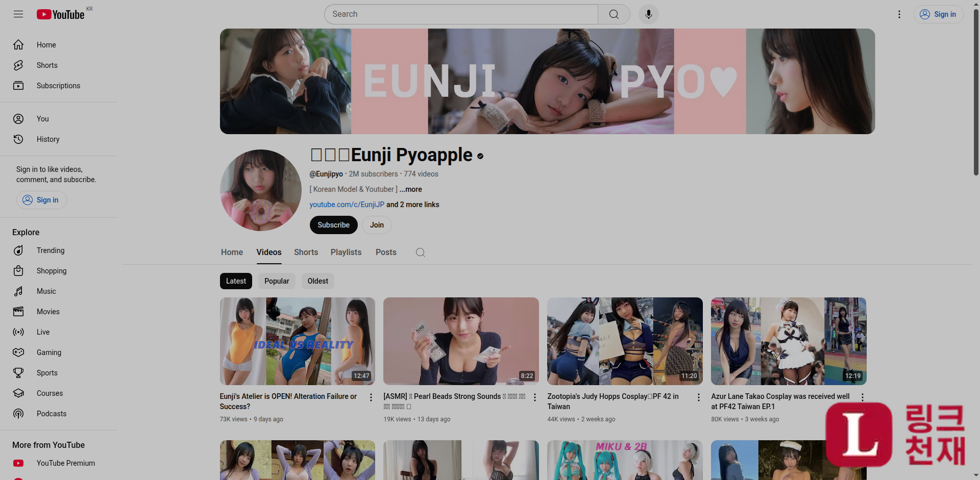Open Trending flame icon
The height and width of the screenshot is (480, 980).
click(x=18, y=250)
